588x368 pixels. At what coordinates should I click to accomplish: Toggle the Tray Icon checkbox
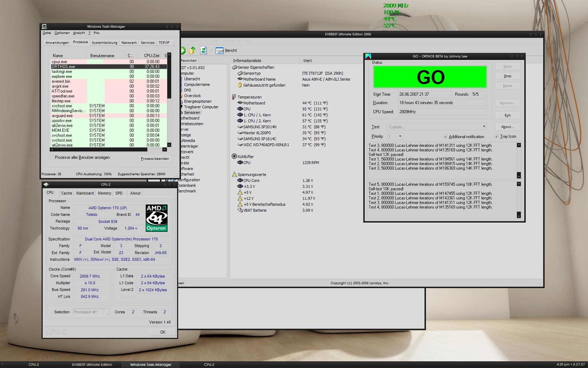[x=497, y=136]
